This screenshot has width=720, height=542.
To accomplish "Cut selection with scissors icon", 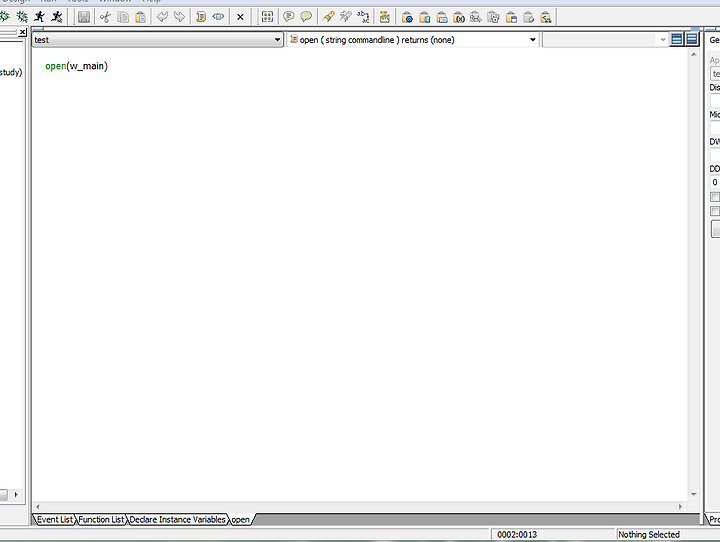I will tap(105, 17).
